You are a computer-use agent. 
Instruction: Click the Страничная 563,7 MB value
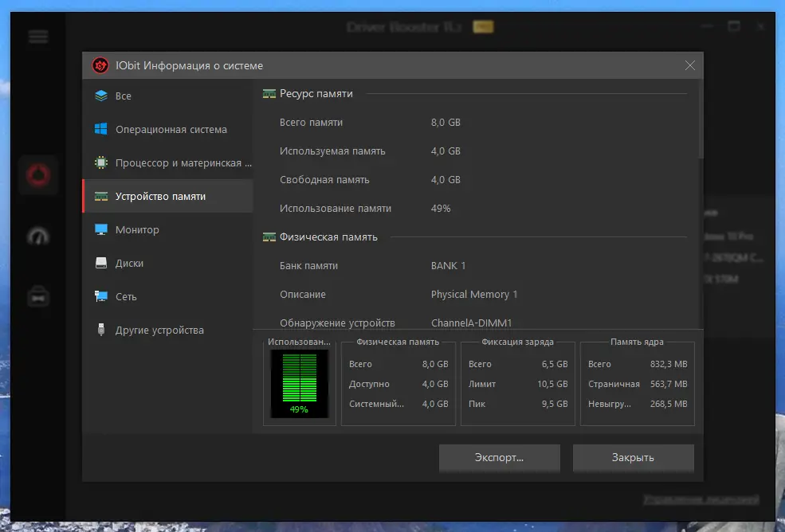click(669, 384)
